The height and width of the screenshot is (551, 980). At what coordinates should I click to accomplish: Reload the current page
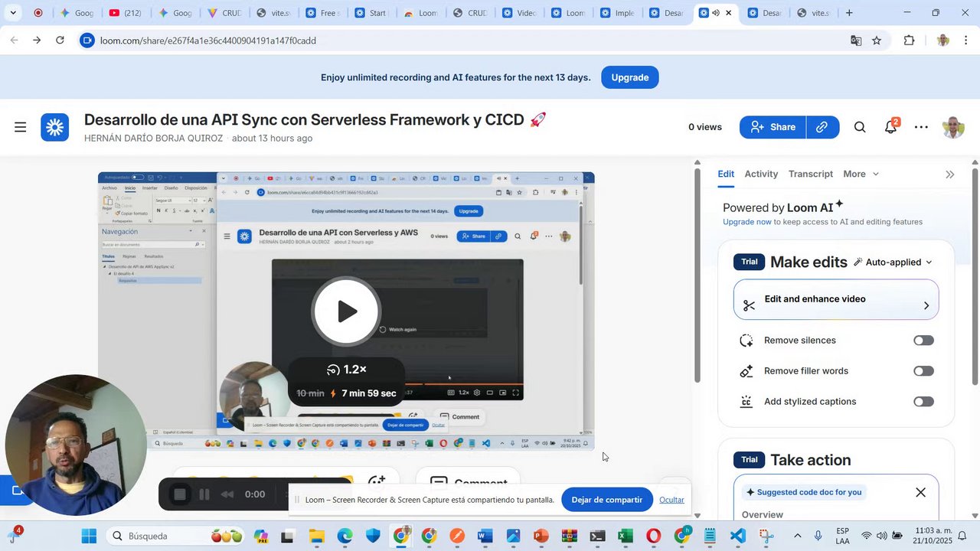[60, 41]
